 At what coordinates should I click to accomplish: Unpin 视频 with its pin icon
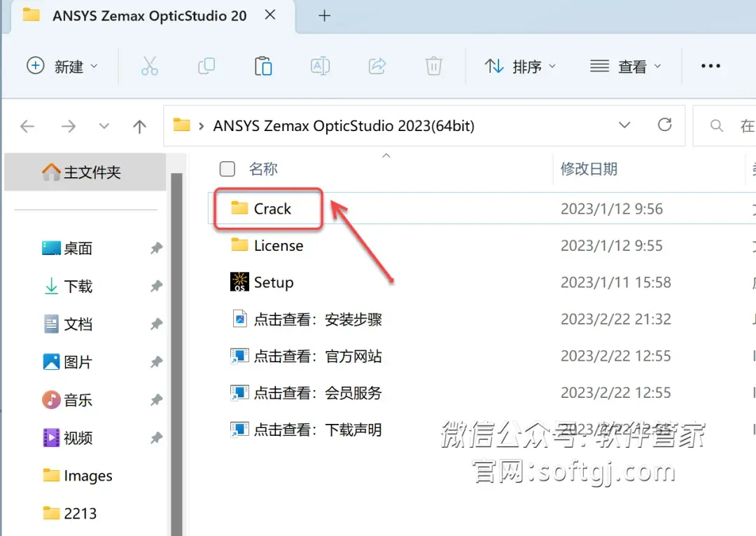coord(155,438)
